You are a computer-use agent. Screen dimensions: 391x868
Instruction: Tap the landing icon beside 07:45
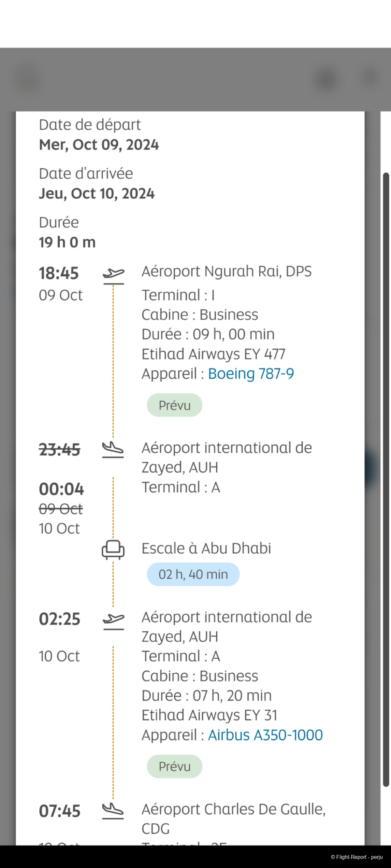[x=113, y=810]
